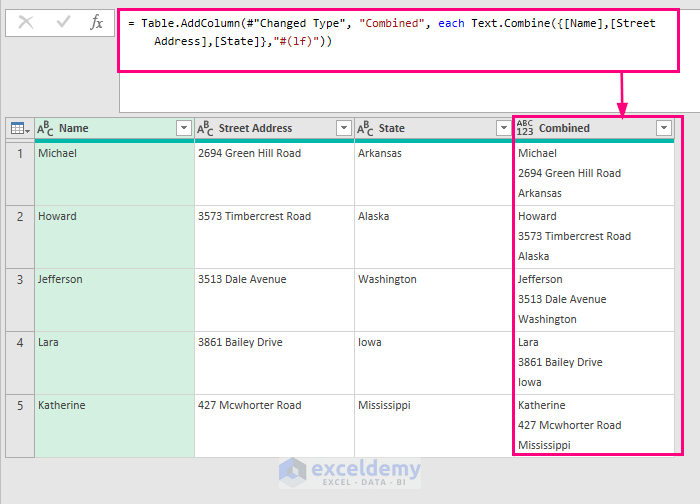Select row number 2
700x504 pixels.
point(20,237)
